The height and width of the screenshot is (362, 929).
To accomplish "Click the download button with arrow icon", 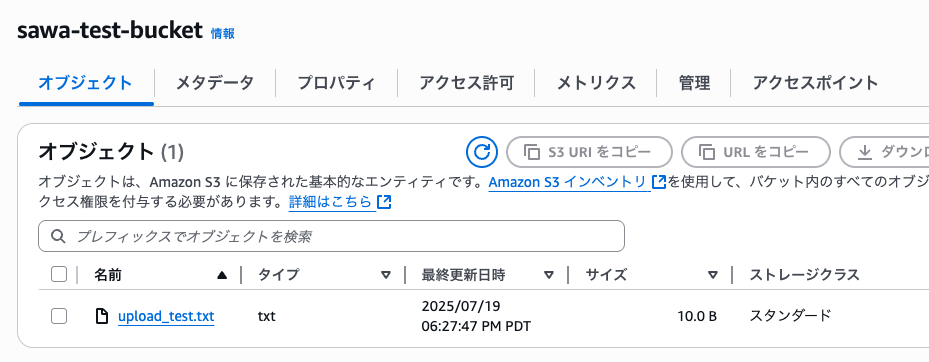I will coord(885,152).
